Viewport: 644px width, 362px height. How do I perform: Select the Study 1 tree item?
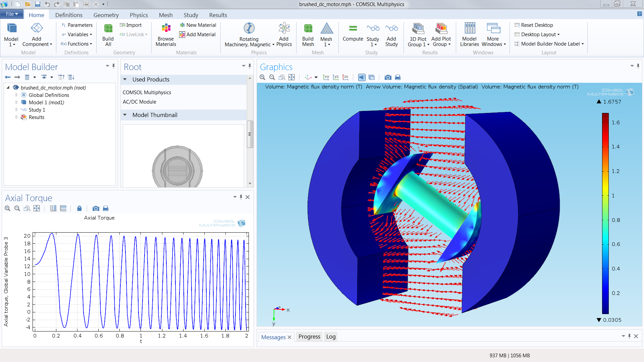(x=37, y=110)
